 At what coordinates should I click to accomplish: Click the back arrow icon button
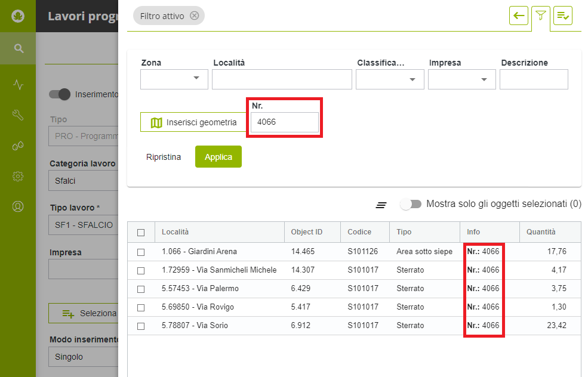coord(519,16)
